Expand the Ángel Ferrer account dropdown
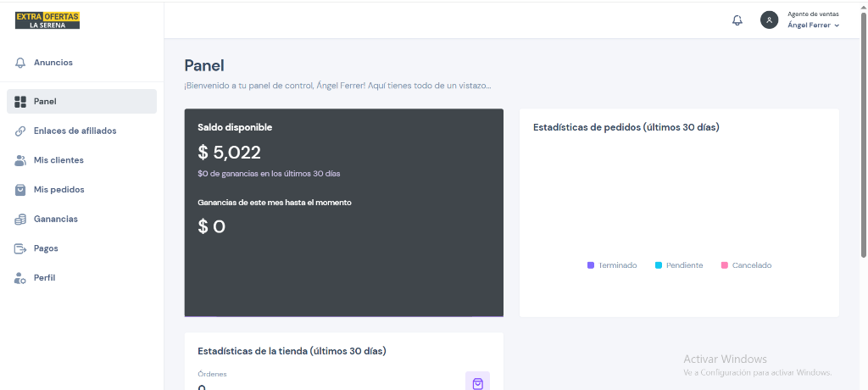Viewport: 868px width, 390px height. point(813,25)
